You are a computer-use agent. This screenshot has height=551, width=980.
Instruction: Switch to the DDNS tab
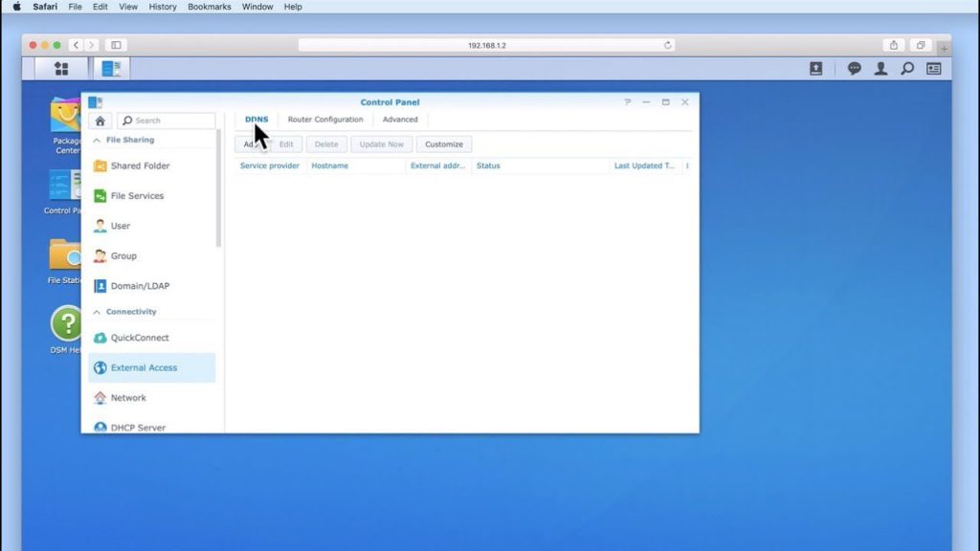(256, 120)
